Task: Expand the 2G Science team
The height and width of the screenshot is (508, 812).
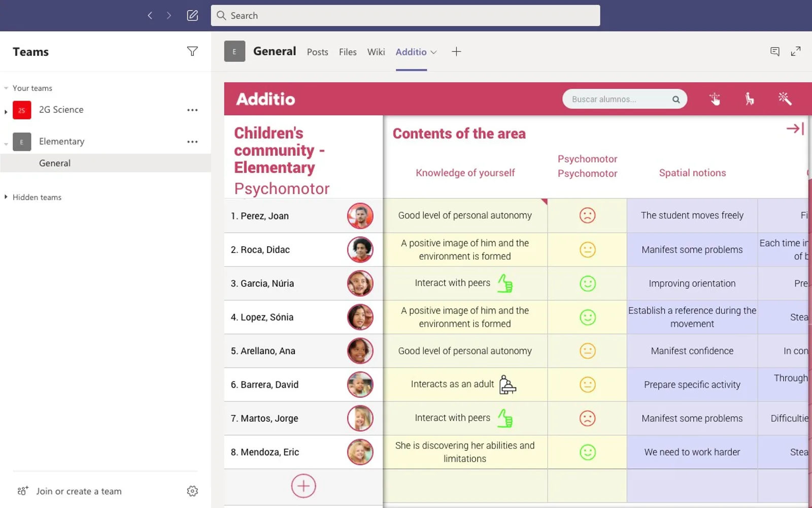Action: tap(6, 112)
